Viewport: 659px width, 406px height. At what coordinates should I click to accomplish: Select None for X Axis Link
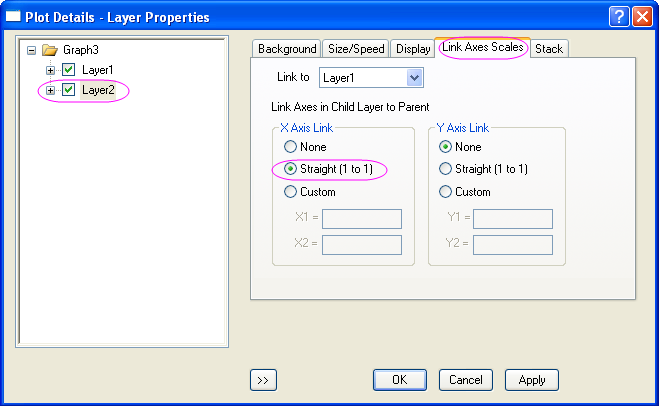point(291,147)
